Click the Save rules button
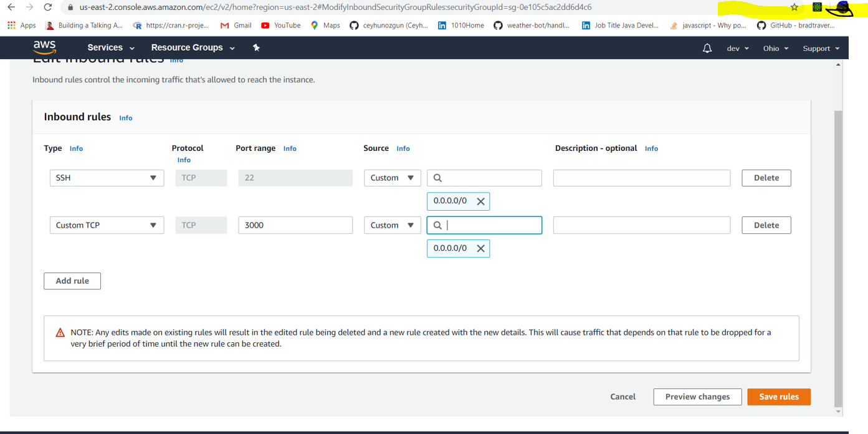This screenshot has width=868, height=434. 778,397
